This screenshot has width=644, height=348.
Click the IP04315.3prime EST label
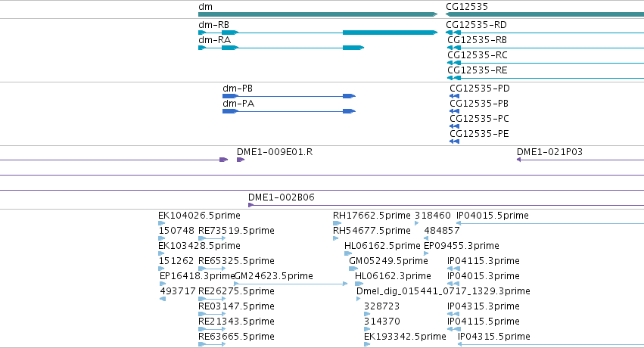point(484,307)
